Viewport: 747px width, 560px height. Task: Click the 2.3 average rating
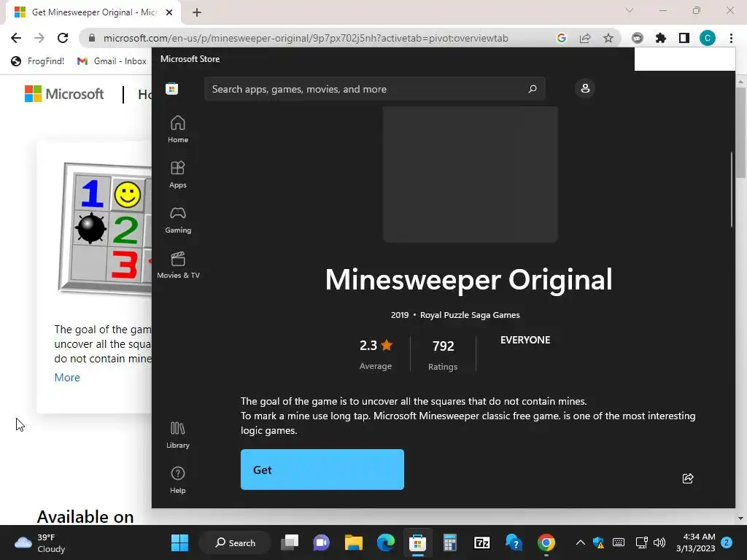[x=376, y=355]
